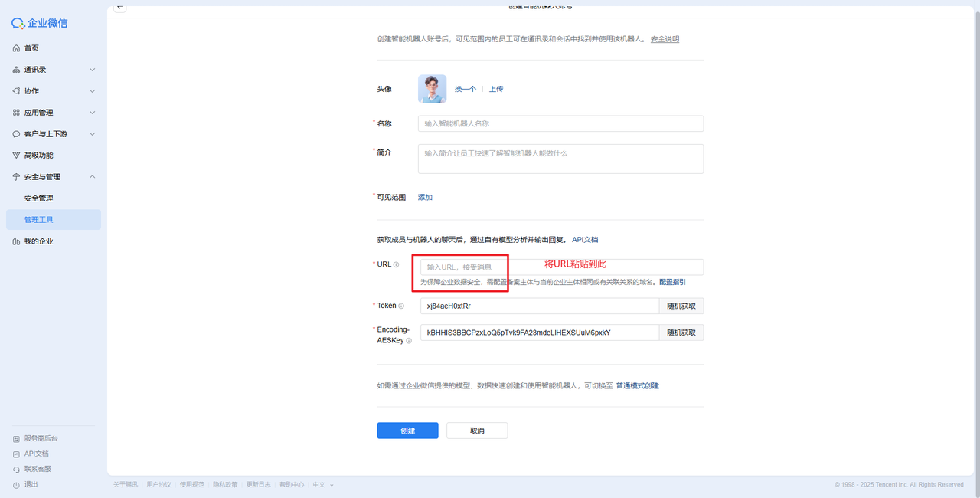Open the 配置指引 link

[x=672, y=282]
